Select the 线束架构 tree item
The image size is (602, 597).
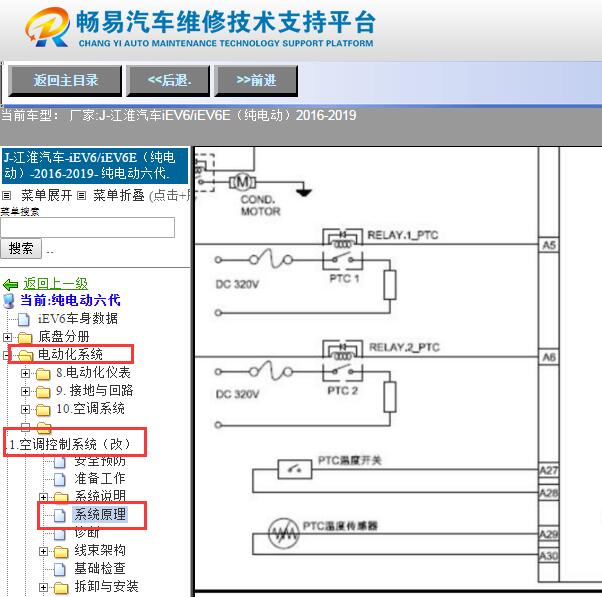100,551
